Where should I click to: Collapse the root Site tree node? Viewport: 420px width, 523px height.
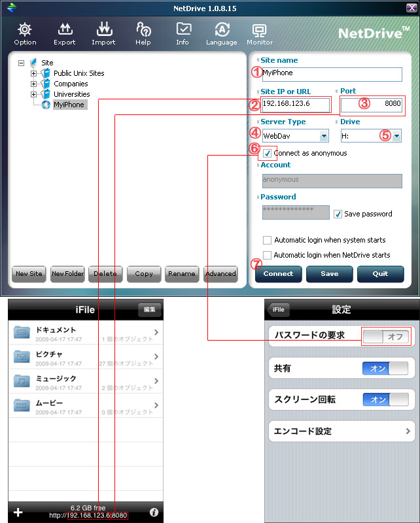coord(22,63)
